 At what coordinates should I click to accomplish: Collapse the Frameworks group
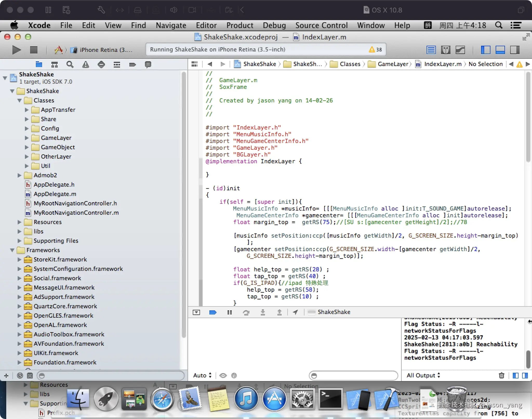[x=12, y=250]
